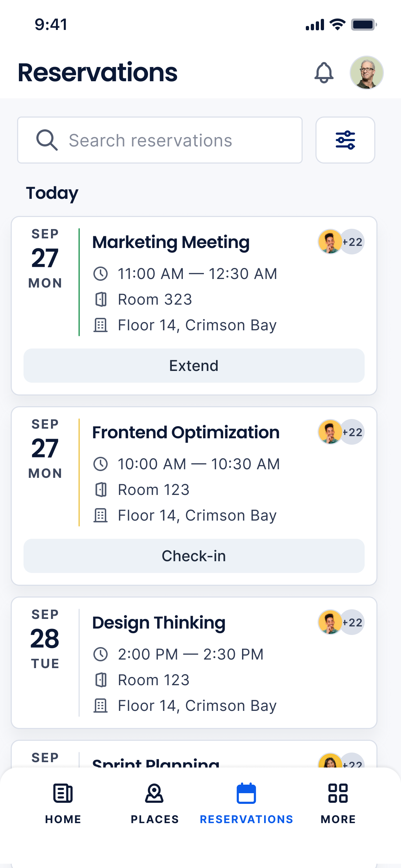Screen dimensions: 401x868
Task: Open the Design Thinking reservation
Action: pos(159,623)
